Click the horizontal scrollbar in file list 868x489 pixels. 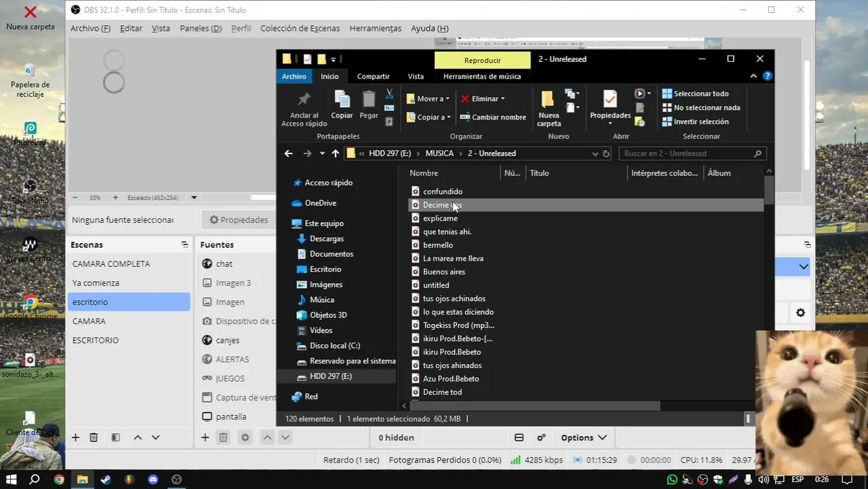(x=535, y=406)
